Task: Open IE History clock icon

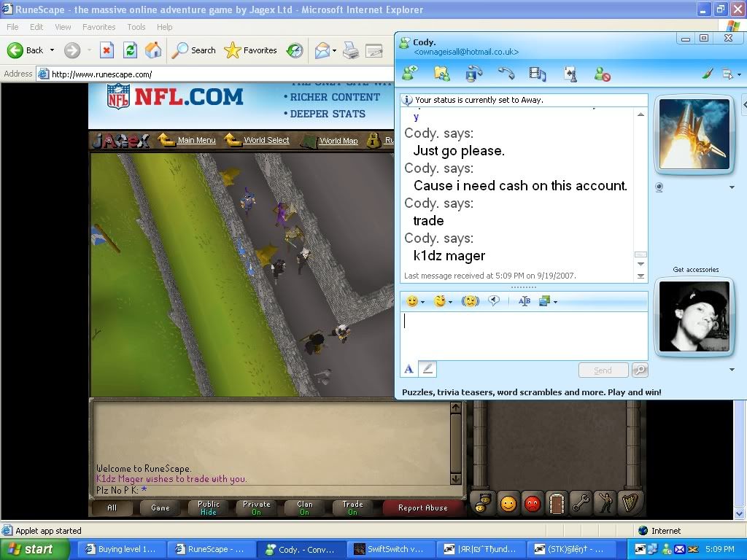Action: coord(295,50)
